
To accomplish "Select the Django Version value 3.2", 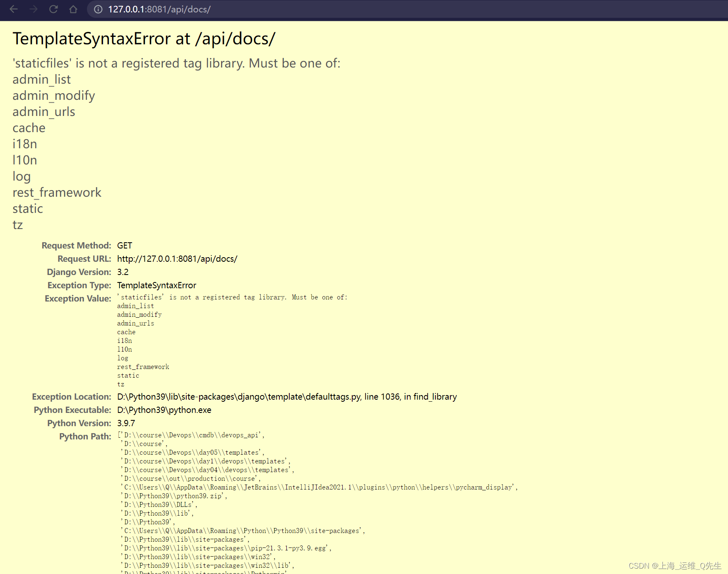I will point(123,272).
